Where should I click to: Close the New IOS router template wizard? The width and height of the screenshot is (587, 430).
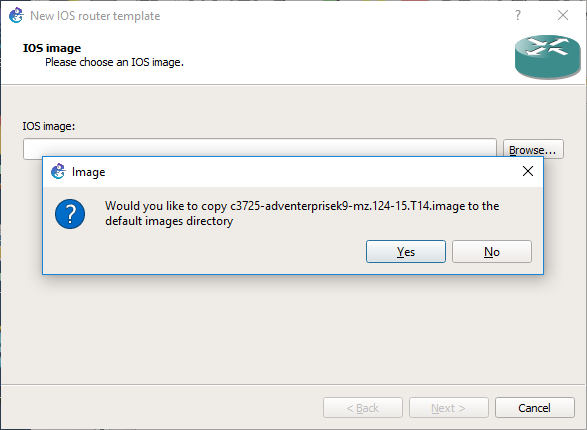point(563,15)
